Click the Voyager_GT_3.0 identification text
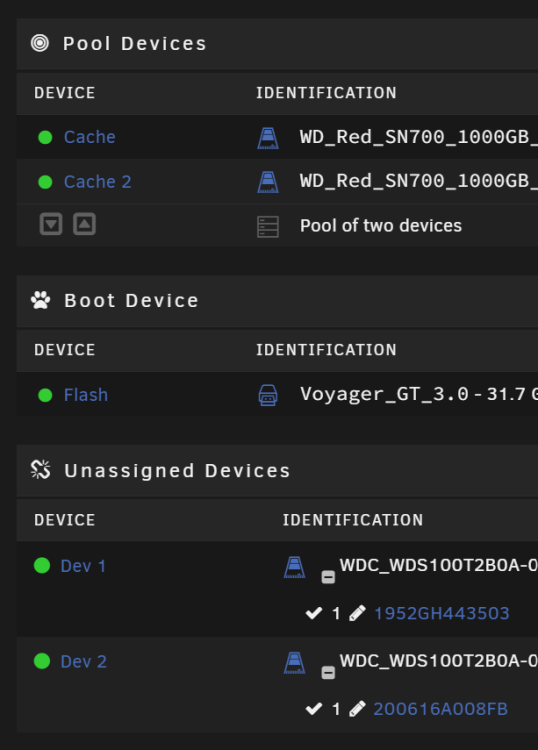The image size is (538, 750). coord(384,394)
